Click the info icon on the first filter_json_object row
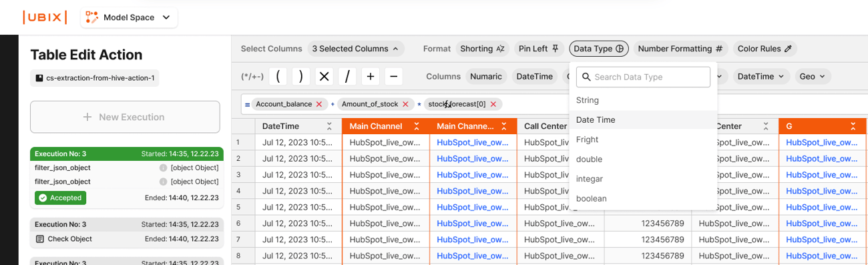 coord(163,168)
